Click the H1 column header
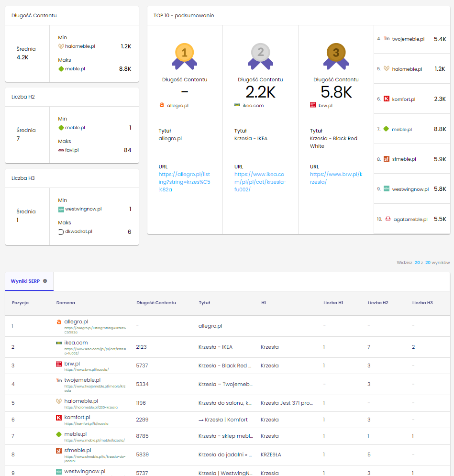This screenshot has height=476, width=454. pyautogui.click(x=264, y=303)
